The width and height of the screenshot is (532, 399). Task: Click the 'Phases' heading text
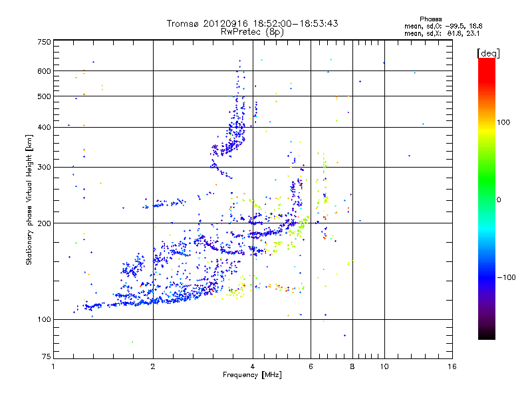click(x=430, y=19)
